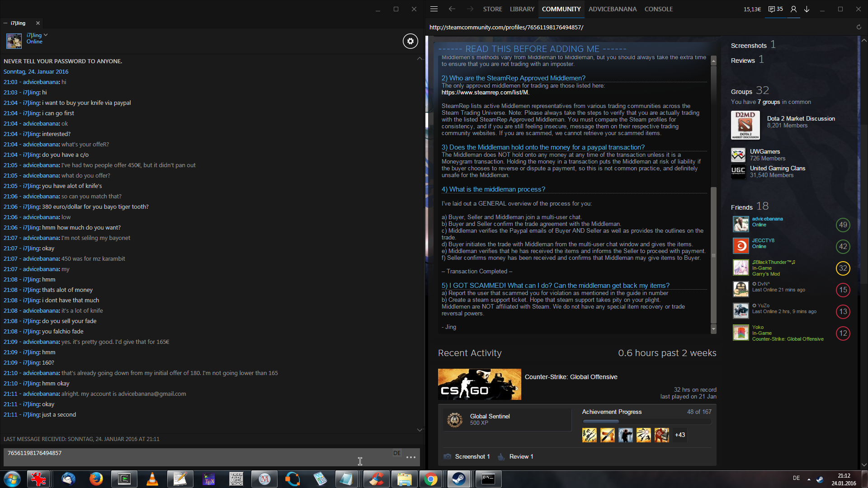Viewport: 868px width, 488px height.
Task: Reload the page with the refresh icon
Action: pos(859,27)
